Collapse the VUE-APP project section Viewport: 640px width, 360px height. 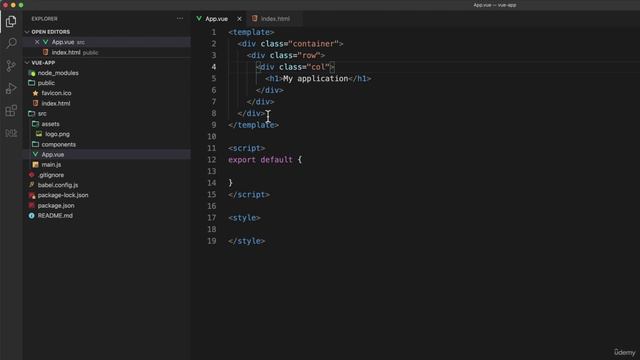coord(40,62)
